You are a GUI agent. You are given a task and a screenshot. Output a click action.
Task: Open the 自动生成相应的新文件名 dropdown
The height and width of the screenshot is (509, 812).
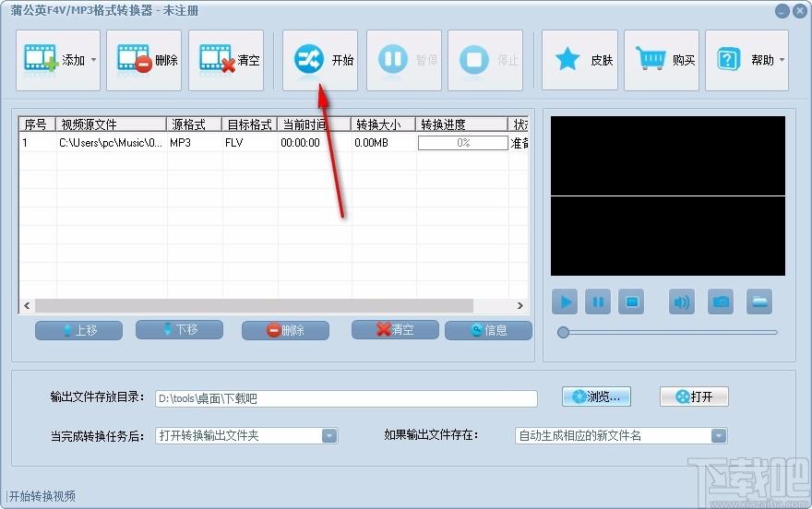(x=621, y=435)
